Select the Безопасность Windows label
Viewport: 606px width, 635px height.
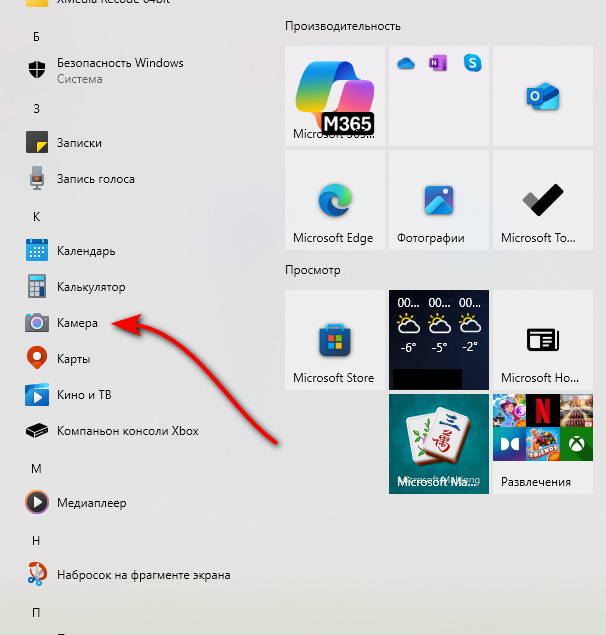120,63
